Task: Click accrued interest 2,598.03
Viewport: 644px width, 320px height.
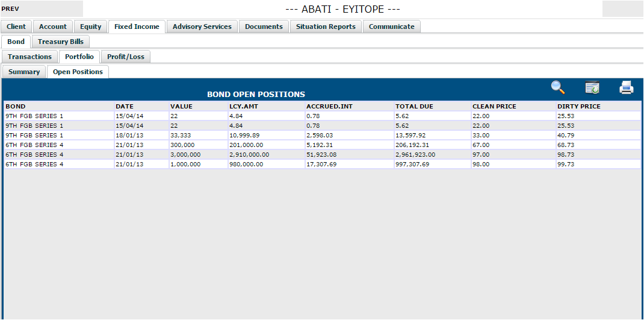Action: (350, 135)
